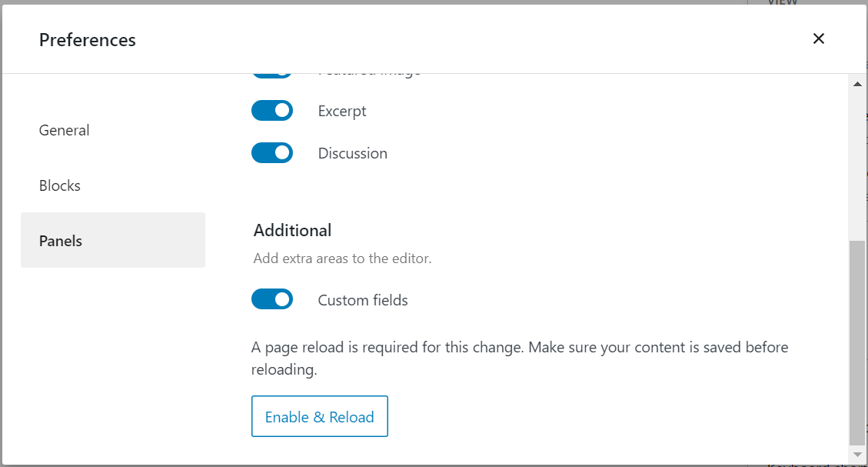Viewport: 868px width, 467px height.
Task: Click the scrollbar up arrow
Action: tap(857, 83)
